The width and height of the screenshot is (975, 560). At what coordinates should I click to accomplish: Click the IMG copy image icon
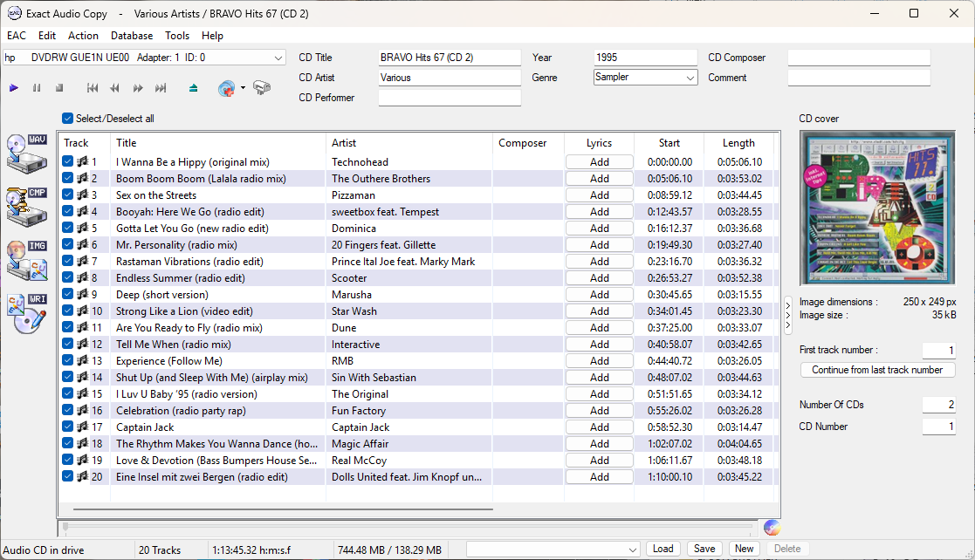coord(26,260)
